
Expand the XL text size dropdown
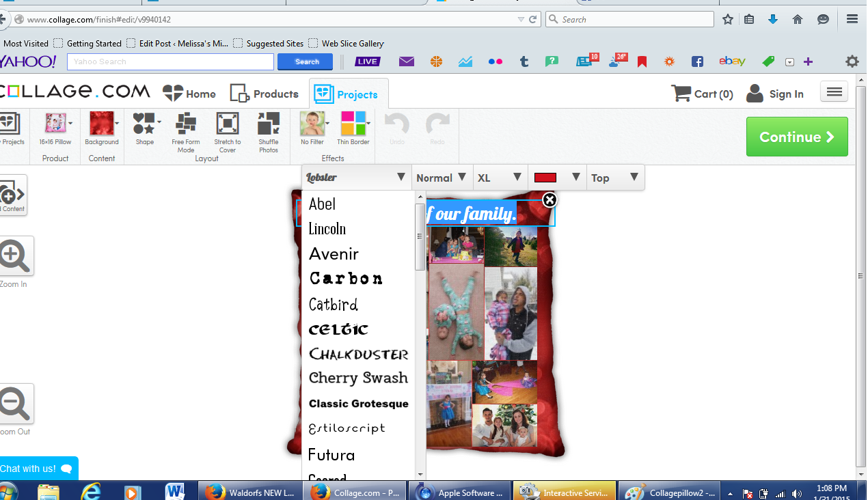500,178
